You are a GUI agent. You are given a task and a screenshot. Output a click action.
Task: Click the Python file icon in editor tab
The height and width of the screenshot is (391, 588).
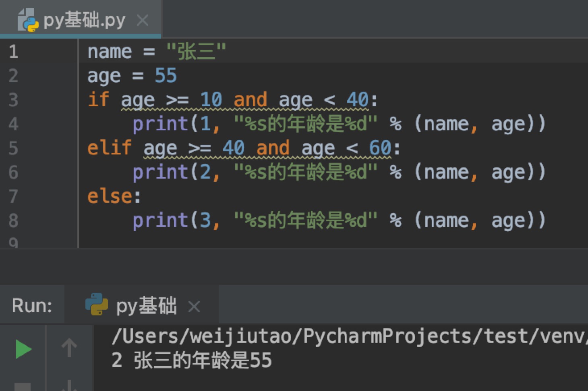click(28, 20)
